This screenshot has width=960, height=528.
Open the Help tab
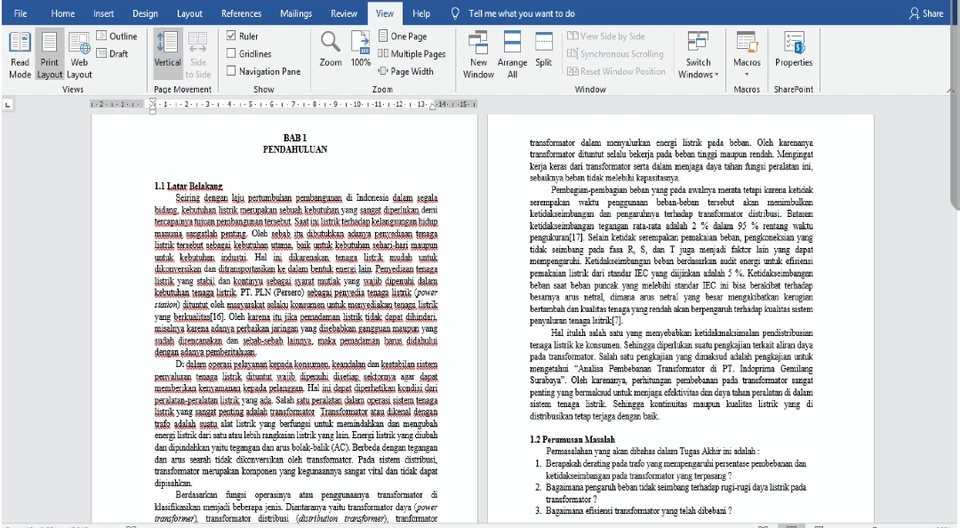[x=421, y=13]
